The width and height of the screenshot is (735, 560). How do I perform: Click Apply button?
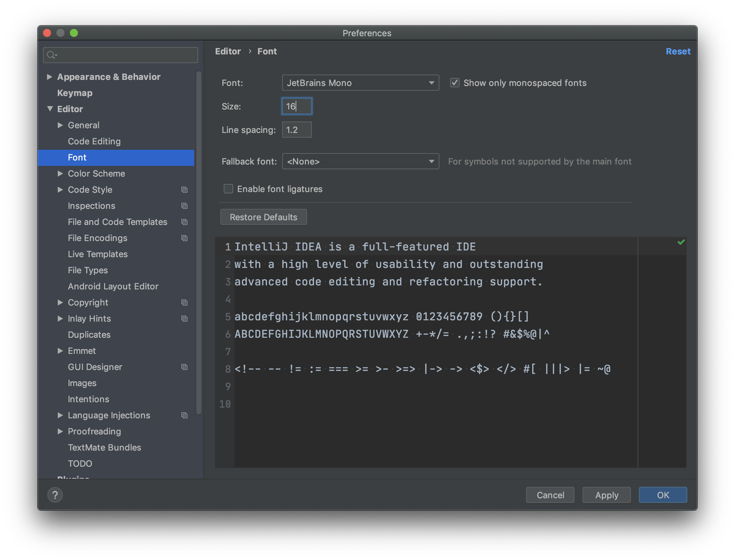(607, 495)
